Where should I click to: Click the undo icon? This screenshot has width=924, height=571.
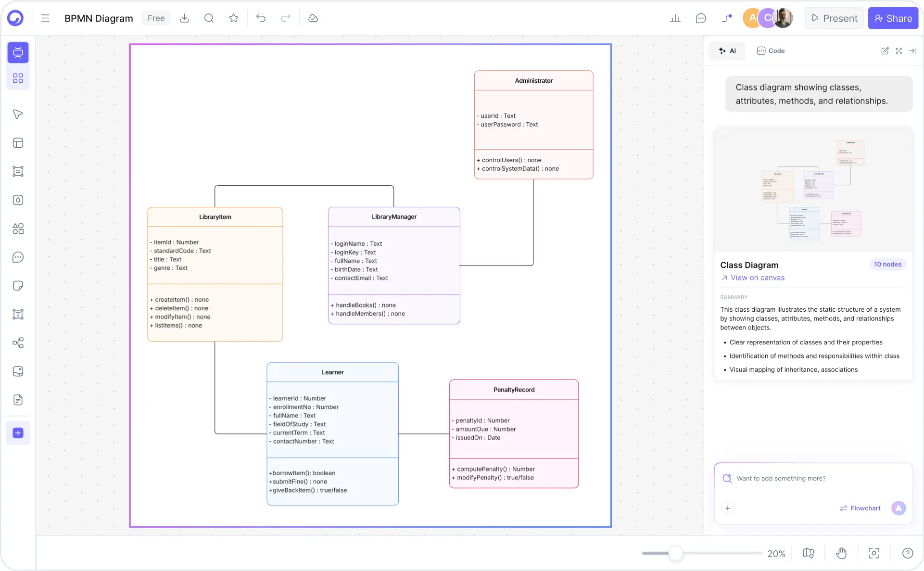(x=261, y=18)
